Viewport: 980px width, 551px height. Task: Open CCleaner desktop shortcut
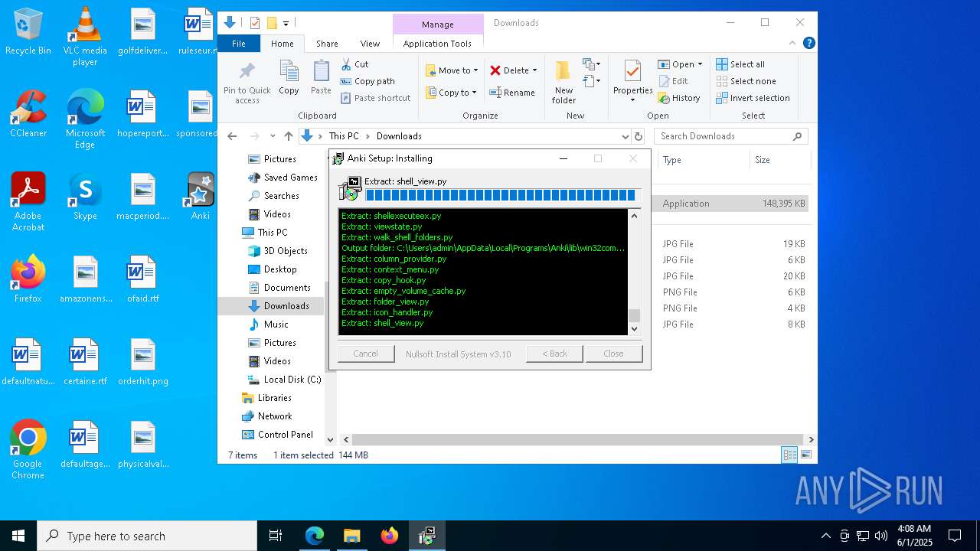pyautogui.click(x=28, y=113)
